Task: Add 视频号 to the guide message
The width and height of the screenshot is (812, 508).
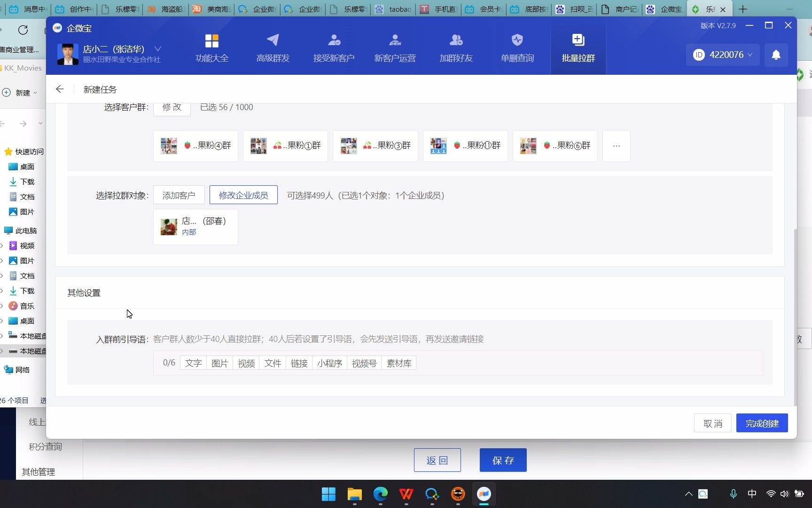Action: tap(364, 363)
